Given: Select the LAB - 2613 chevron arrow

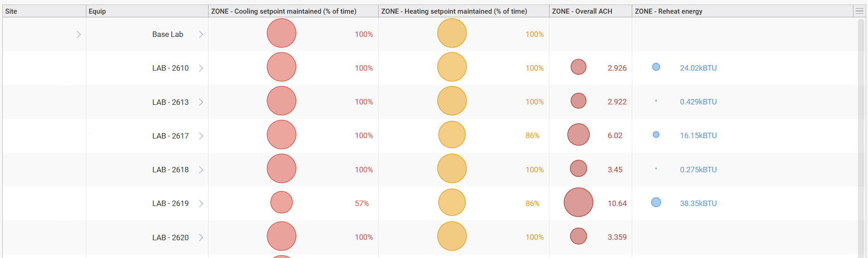Looking at the screenshot, I should click(x=201, y=102).
